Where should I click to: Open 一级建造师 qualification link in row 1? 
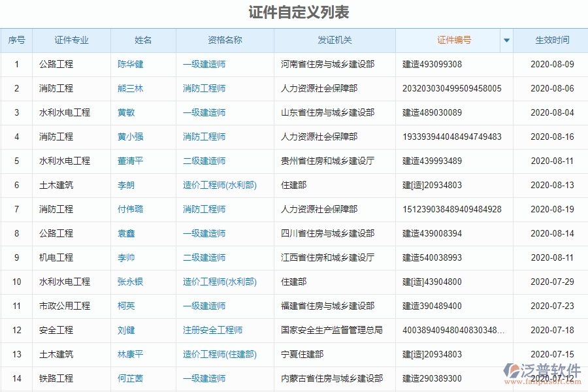[204, 64]
